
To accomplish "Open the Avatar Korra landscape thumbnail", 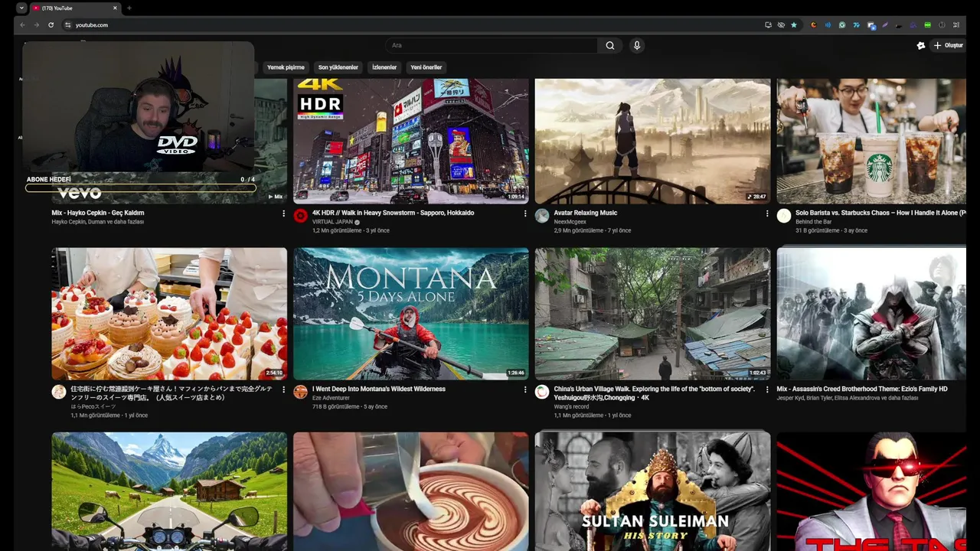I will click(653, 141).
